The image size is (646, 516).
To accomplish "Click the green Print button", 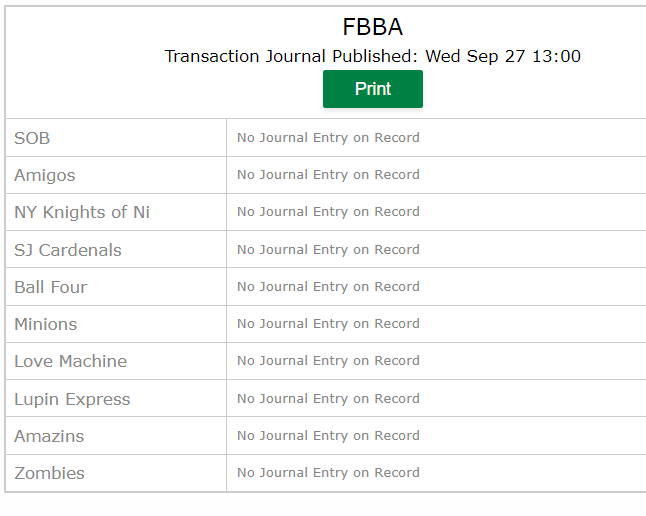I will pyautogui.click(x=372, y=89).
